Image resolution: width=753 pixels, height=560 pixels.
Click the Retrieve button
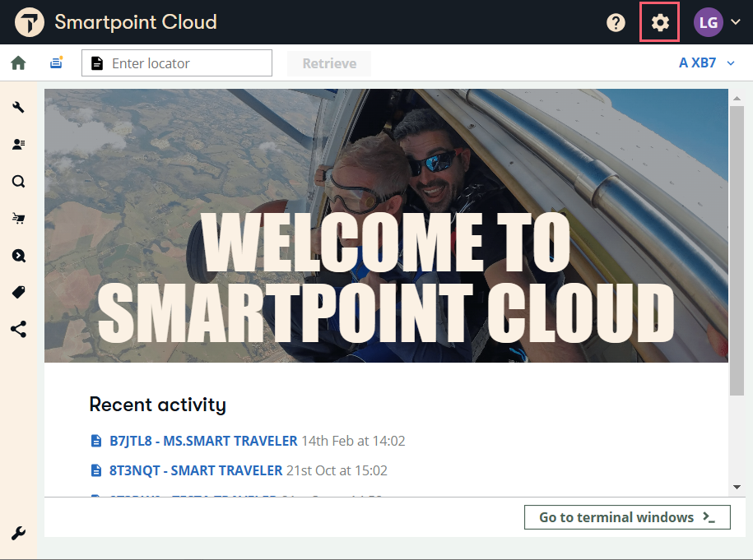coord(329,63)
